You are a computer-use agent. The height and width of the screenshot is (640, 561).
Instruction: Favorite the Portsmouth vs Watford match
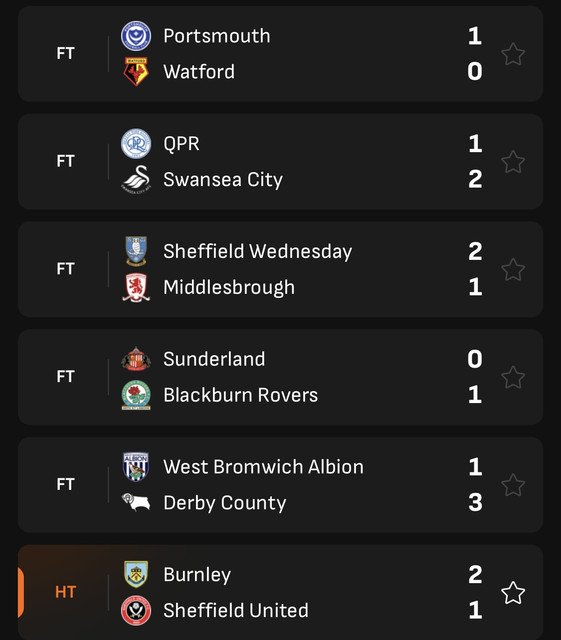pyautogui.click(x=513, y=54)
